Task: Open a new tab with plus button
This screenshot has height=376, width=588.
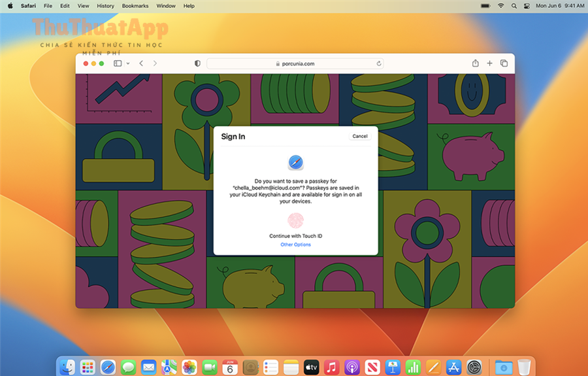Action: 490,63
